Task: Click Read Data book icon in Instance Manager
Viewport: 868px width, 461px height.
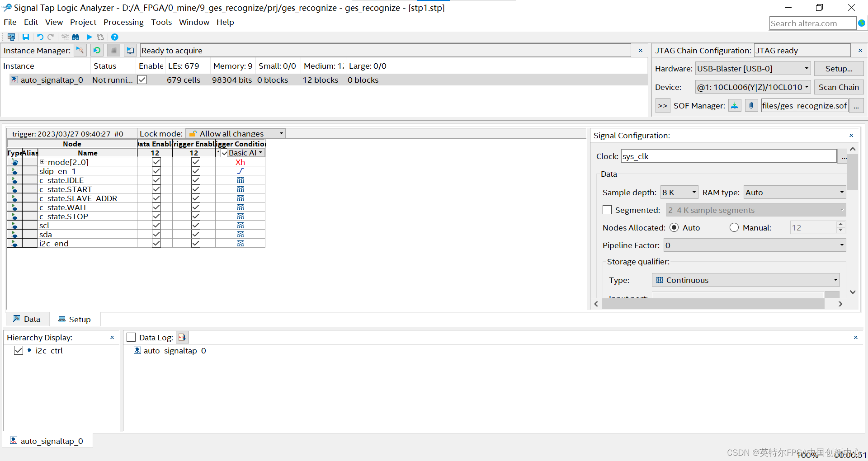Action: click(130, 50)
